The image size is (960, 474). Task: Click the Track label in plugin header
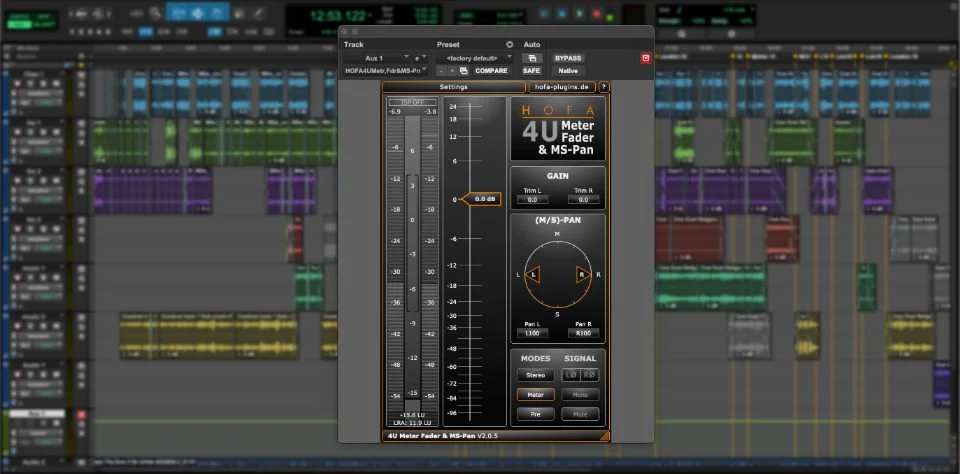[x=354, y=45]
